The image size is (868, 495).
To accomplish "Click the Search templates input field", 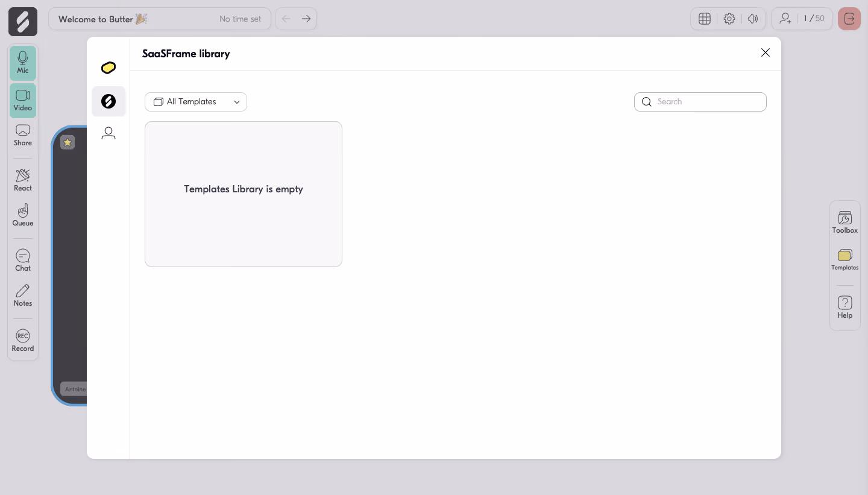I will click(x=700, y=102).
